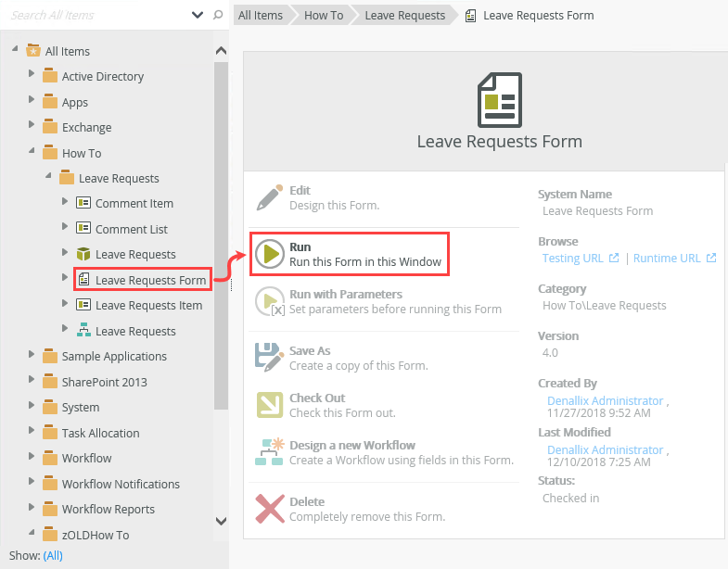
Task: Go to All Items breadcrumb
Action: (x=261, y=16)
